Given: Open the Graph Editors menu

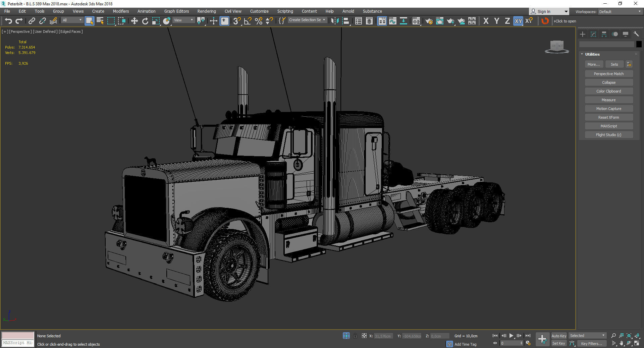Looking at the screenshot, I should click(176, 11).
